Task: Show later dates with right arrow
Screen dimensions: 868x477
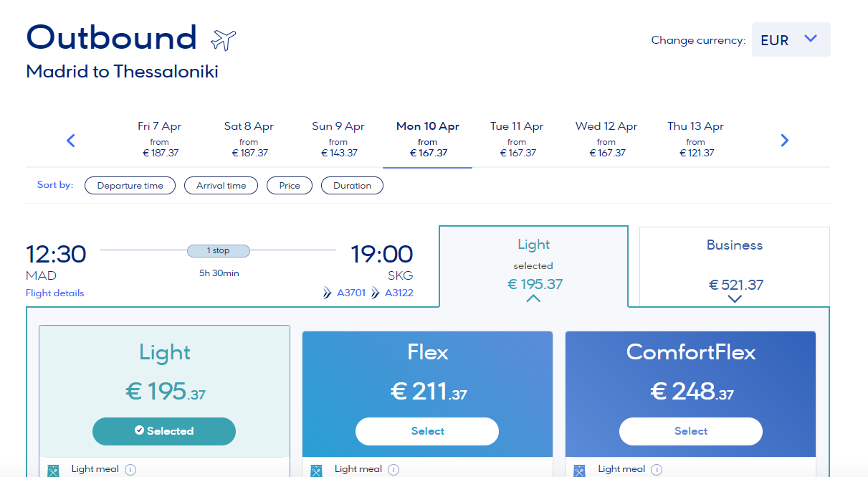Action: pos(784,141)
